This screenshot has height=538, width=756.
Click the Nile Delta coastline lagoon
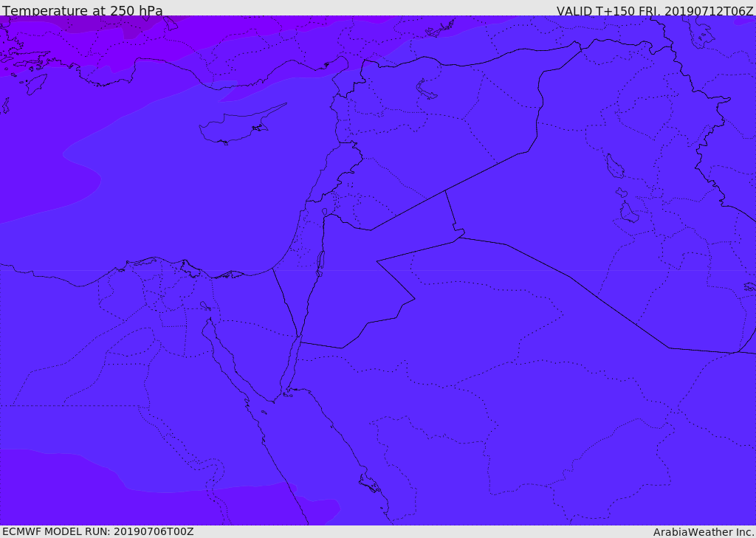pyautogui.click(x=145, y=262)
